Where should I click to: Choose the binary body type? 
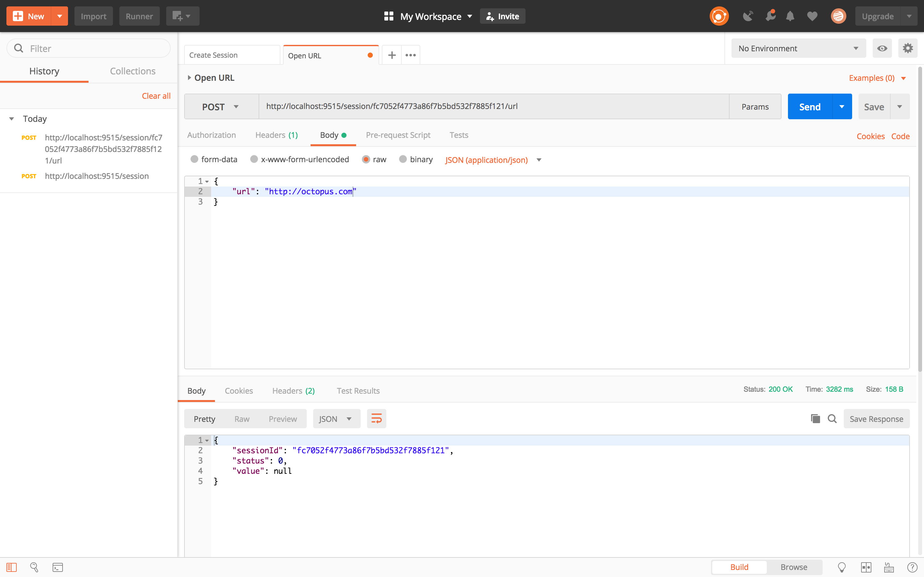click(x=403, y=160)
